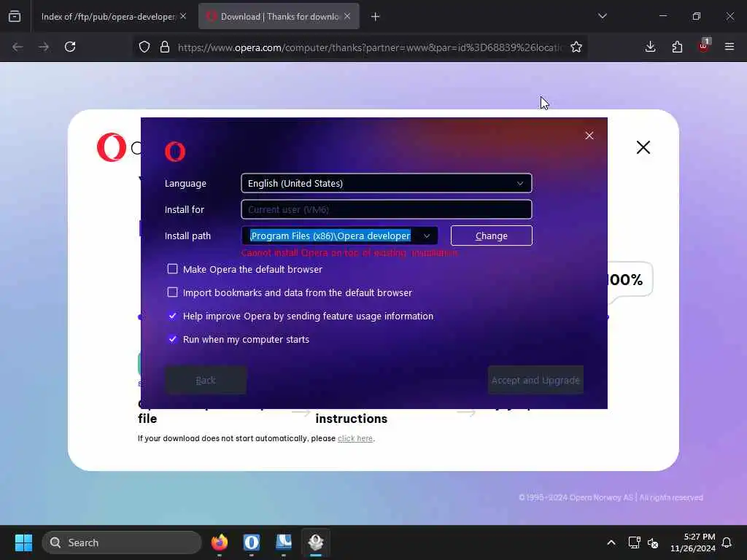Screen dimensions: 747x560
Task: Click the Opera logo in the installer
Action: pos(175,152)
